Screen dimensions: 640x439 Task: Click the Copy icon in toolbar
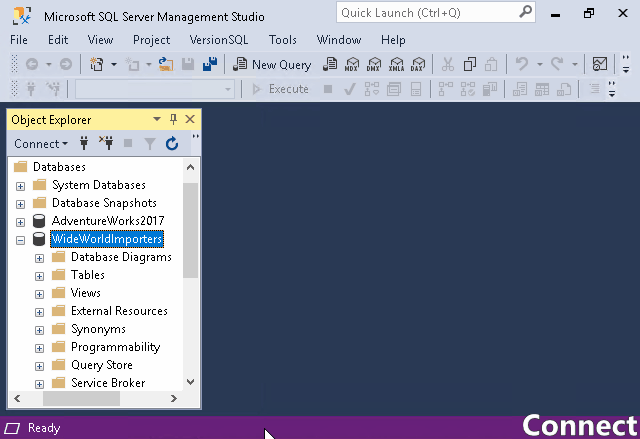pyautogui.click(x=470, y=64)
